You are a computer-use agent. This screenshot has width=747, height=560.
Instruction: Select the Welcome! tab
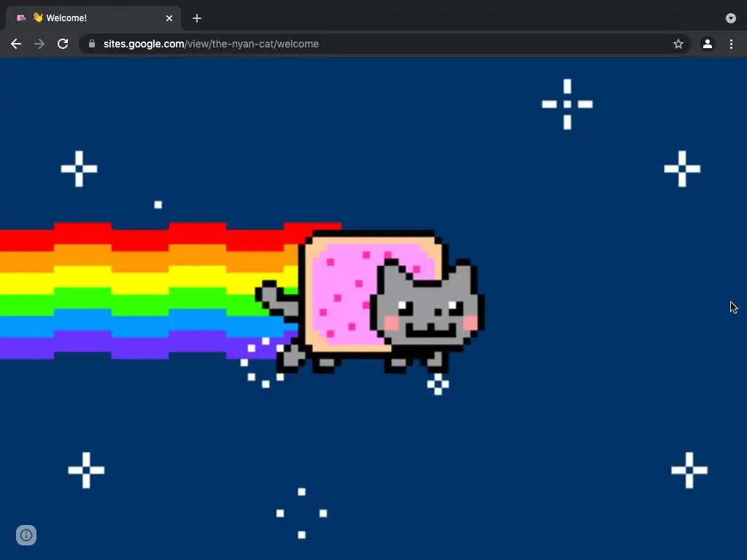tap(93, 18)
